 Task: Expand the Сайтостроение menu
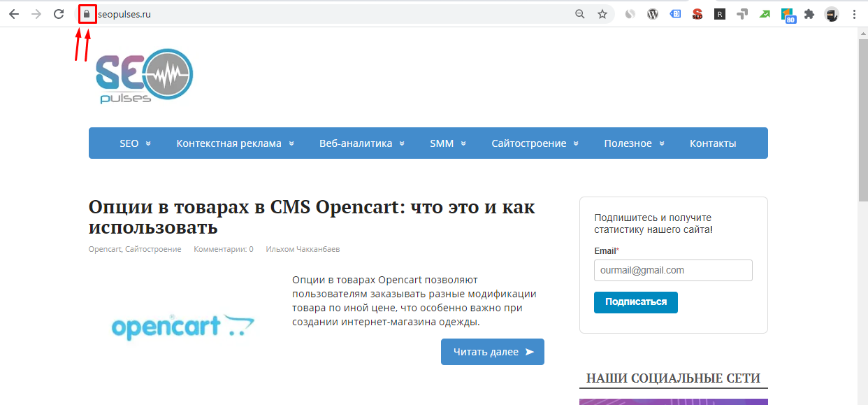535,143
